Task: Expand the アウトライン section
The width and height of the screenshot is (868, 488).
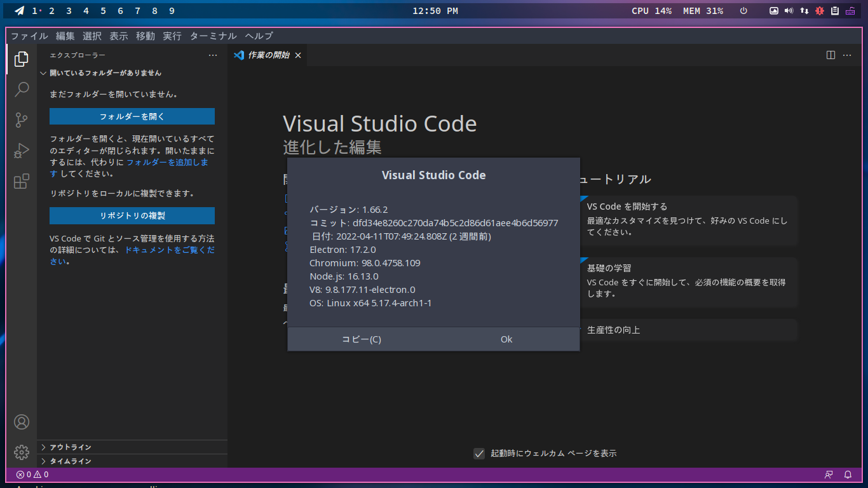Action: coord(132,447)
